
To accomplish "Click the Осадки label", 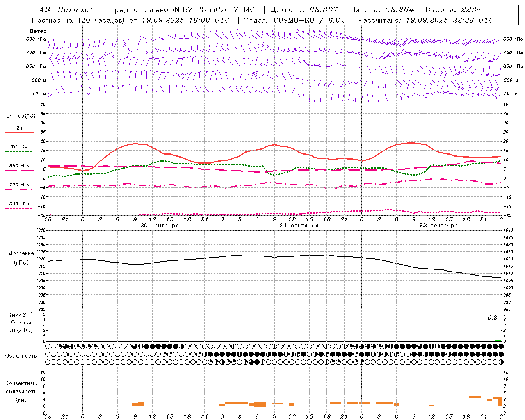I will click(21, 322).
